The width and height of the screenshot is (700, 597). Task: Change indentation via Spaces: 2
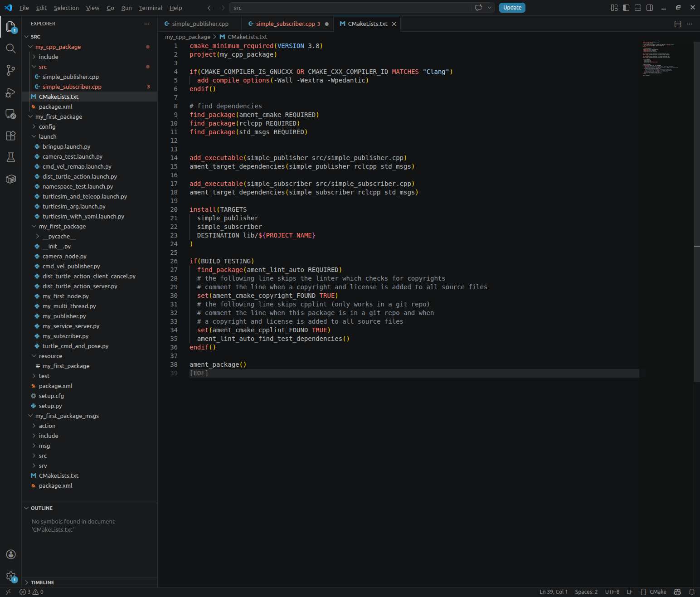(586, 592)
